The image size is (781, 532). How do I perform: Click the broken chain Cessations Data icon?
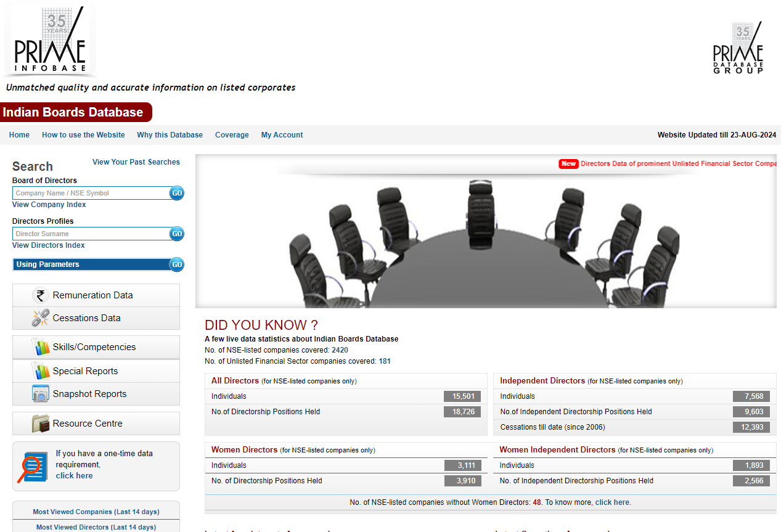[x=41, y=318]
